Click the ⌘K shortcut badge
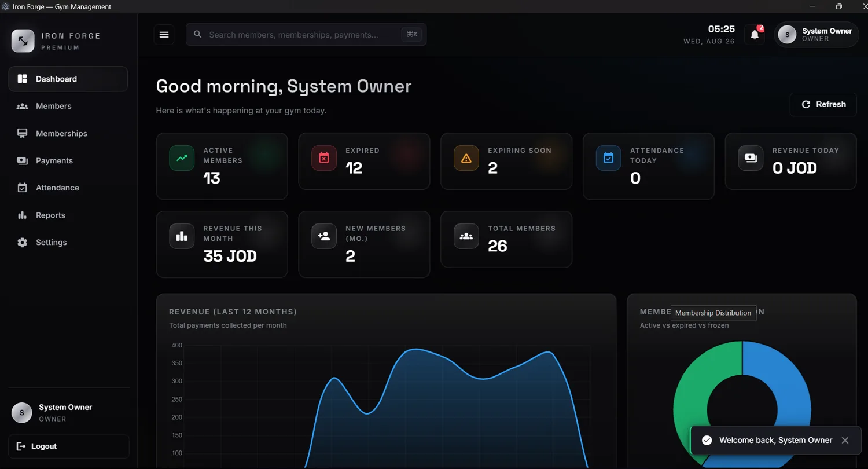868x469 pixels. 412,35
